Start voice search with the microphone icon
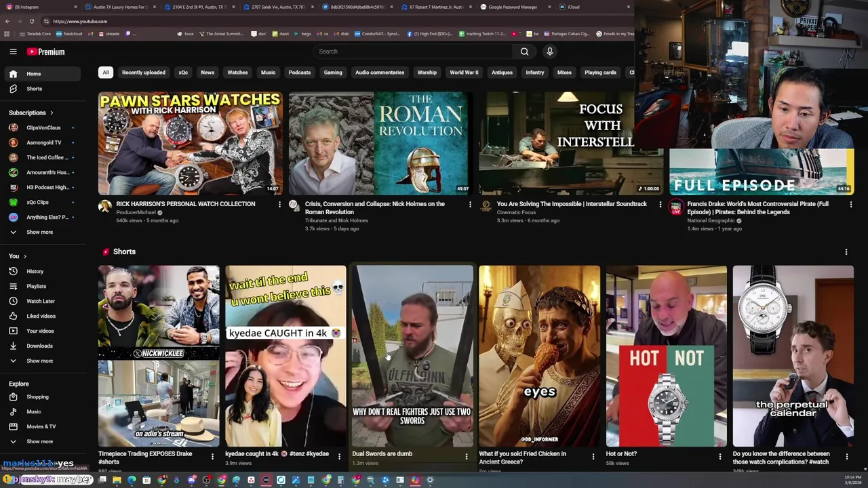The image size is (868, 488). coord(550,52)
